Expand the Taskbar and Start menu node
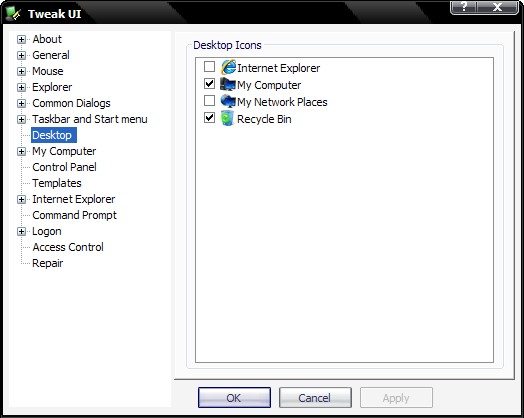 click(21, 119)
